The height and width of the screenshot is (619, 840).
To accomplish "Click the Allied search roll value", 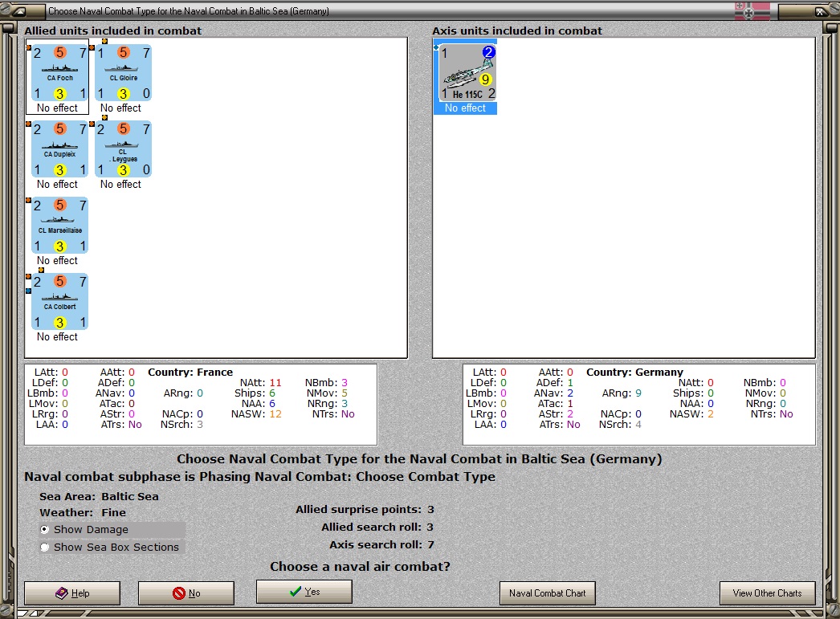I will point(430,527).
